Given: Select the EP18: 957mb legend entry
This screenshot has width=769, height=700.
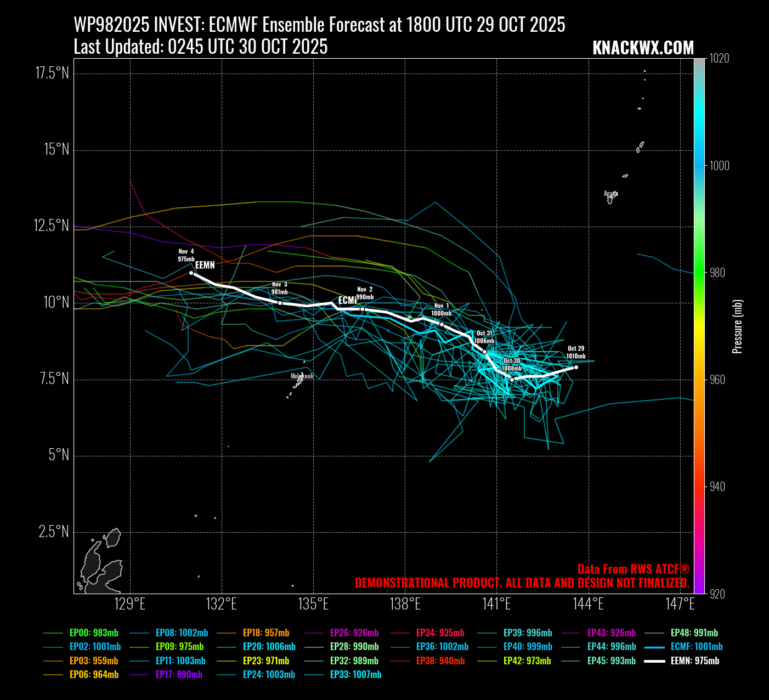Looking at the screenshot, I should 265,633.
